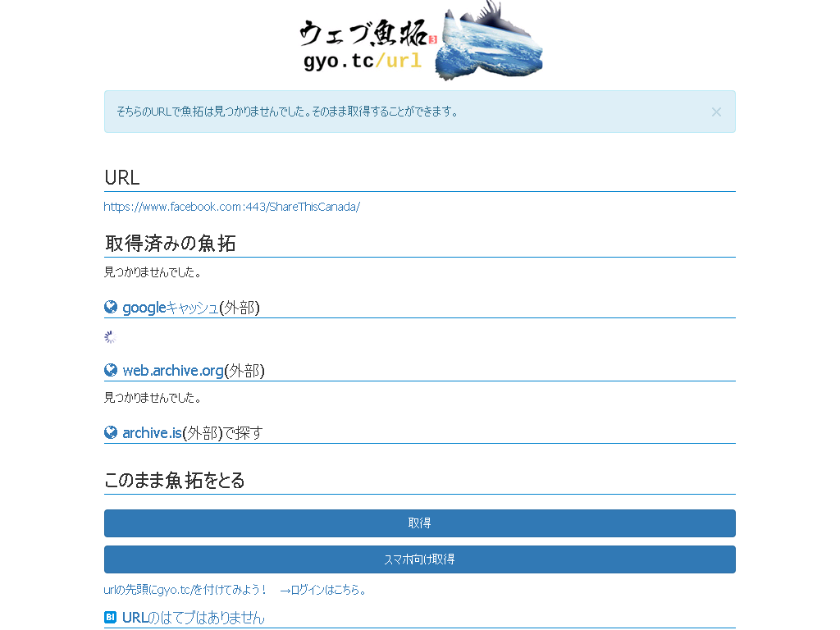Click the globe icon beside archive.is
The height and width of the screenshot is (630, 840).
tap(111, 432)
